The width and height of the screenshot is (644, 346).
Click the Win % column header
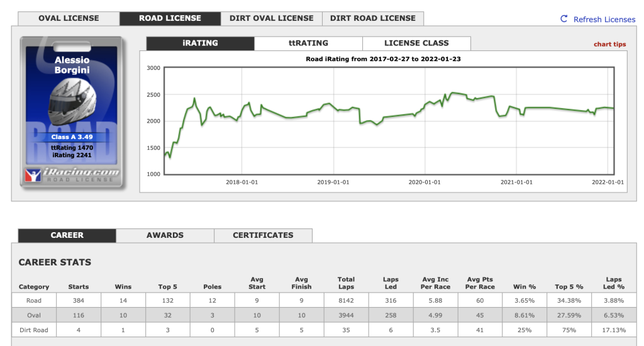click(525, 287)
